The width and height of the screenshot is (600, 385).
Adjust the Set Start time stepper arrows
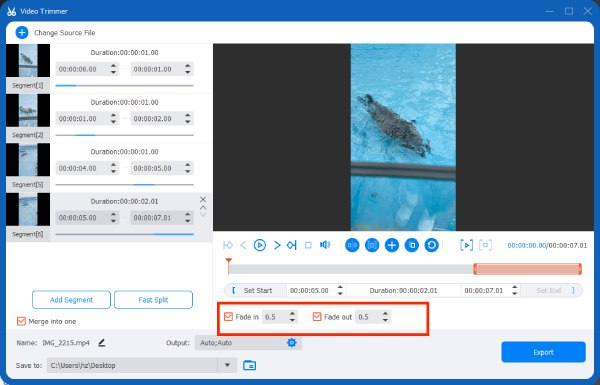click(340, 290)
